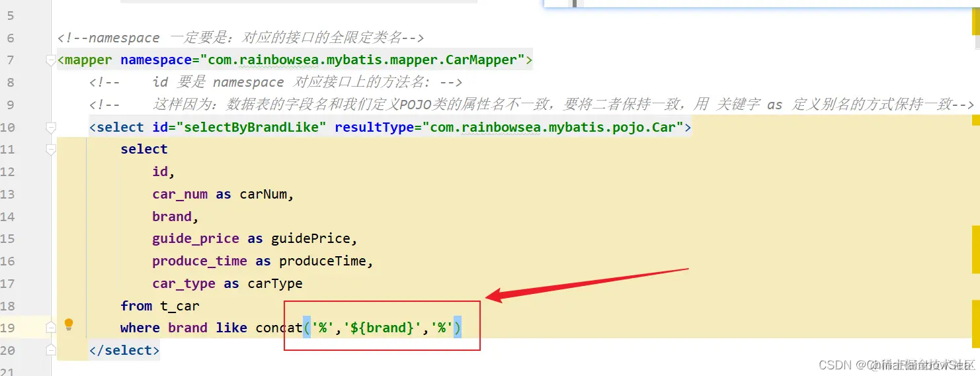
Task: Click the concat function name
Action: pyautogui.click(x=279, y=328)
